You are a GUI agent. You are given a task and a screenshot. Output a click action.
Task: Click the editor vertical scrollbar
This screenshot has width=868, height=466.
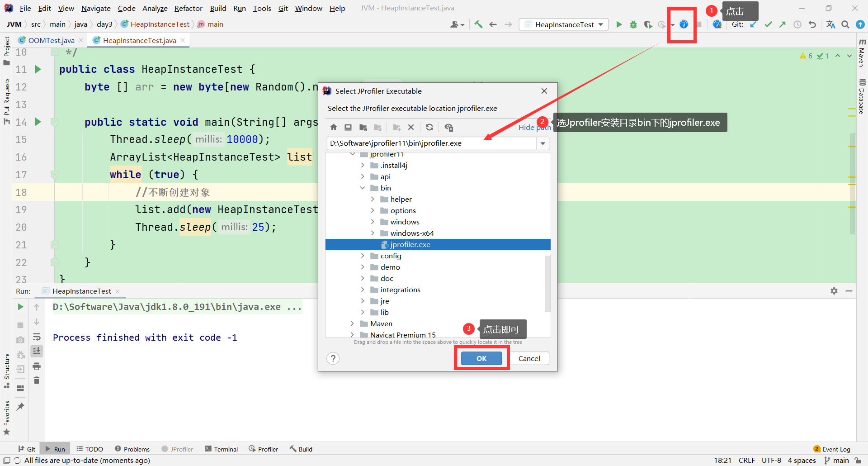[x=853, y=183]
